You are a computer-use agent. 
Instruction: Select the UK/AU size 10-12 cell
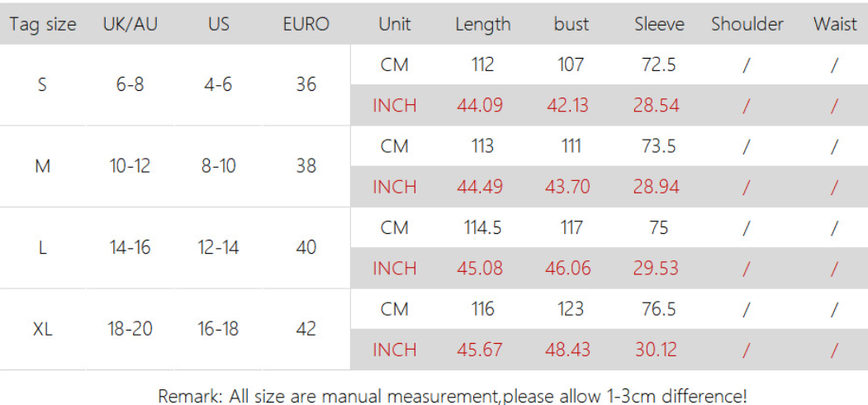130,166
